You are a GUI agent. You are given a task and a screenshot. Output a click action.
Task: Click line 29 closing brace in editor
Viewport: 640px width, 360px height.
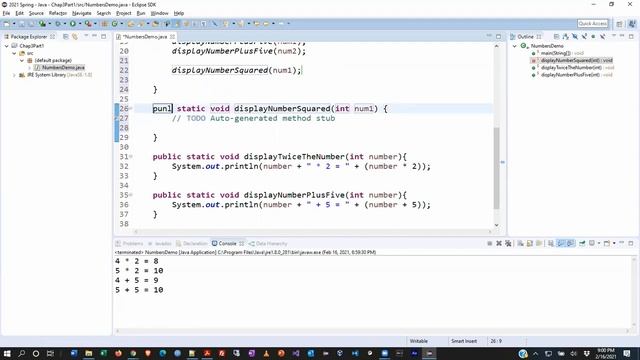point(155,138)
